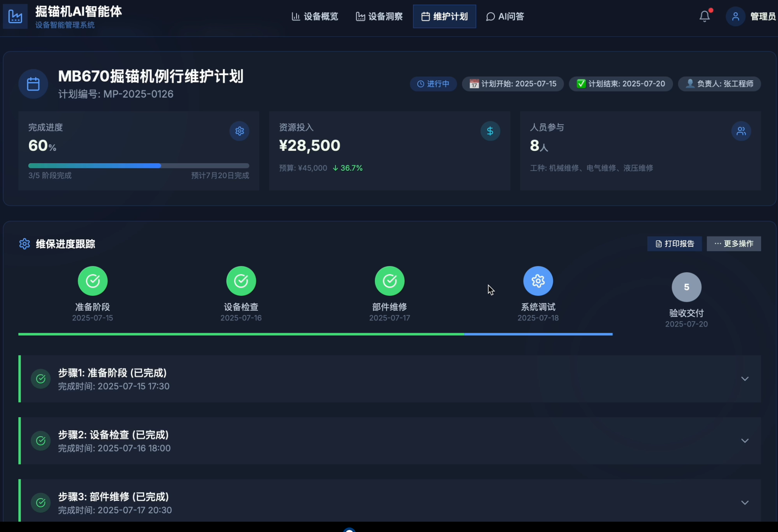Open the notification bell

pyautogui.click(x=705, y=16)
